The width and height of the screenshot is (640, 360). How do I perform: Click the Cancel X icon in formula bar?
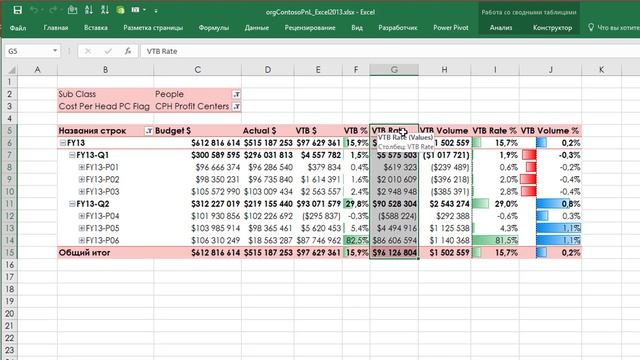pos(88,51)
